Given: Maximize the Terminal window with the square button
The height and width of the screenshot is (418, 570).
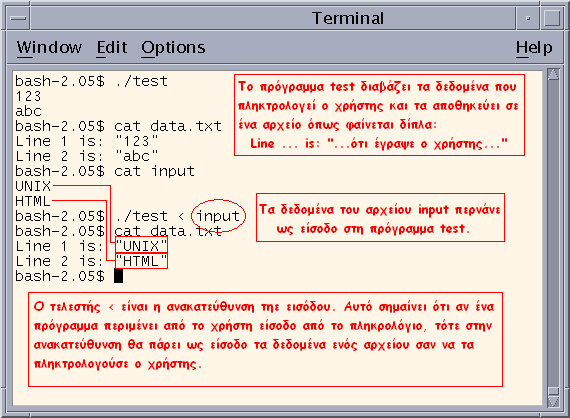Looking at the screenshot, I should 552,18.
